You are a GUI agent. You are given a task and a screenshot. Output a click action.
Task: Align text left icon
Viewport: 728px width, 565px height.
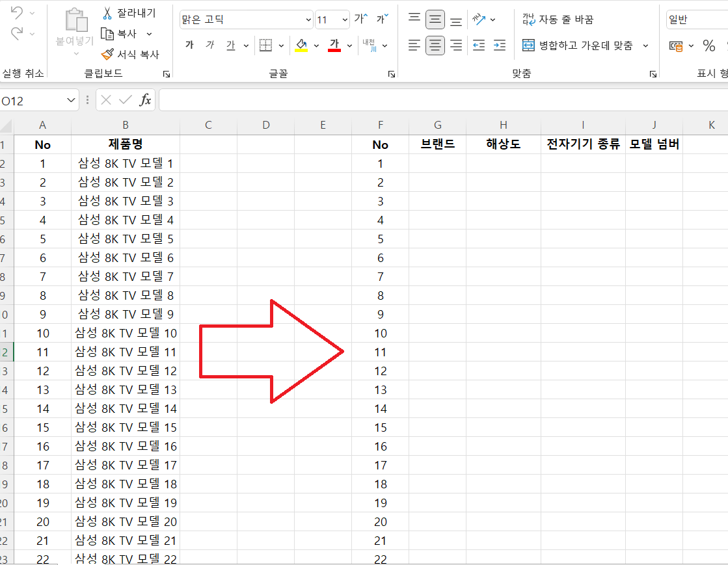[414, 45]
